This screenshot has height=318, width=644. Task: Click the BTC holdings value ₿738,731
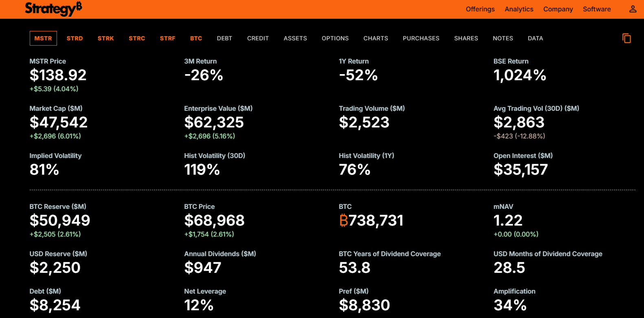(371, 221)
